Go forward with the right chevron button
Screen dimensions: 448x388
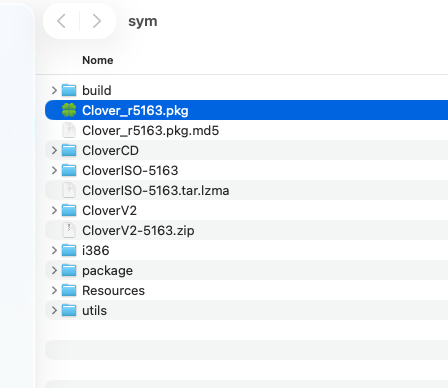point(97,21)
